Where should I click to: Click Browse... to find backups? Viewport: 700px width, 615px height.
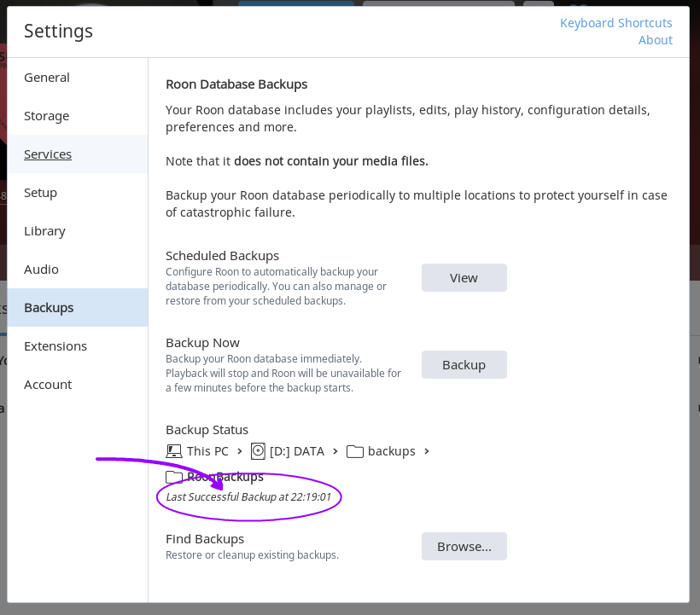point(464,547)
